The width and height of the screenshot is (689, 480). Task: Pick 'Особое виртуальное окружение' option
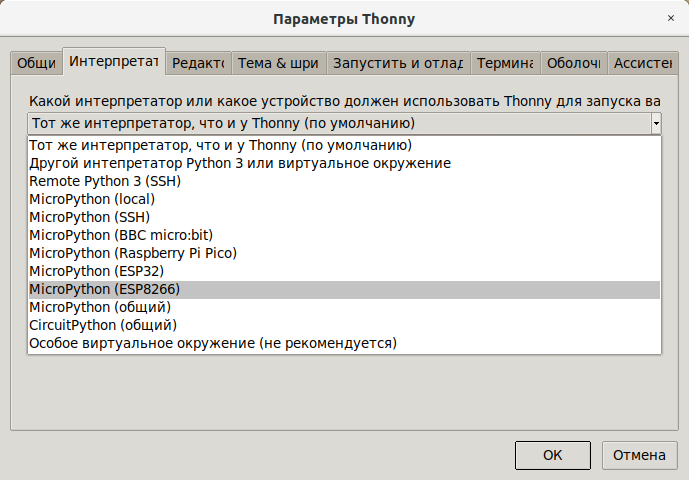click(x=344, y=344)
